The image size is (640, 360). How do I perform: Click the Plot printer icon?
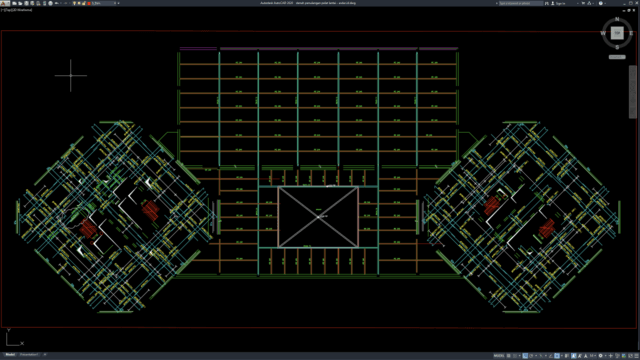(x=51, y=3)
